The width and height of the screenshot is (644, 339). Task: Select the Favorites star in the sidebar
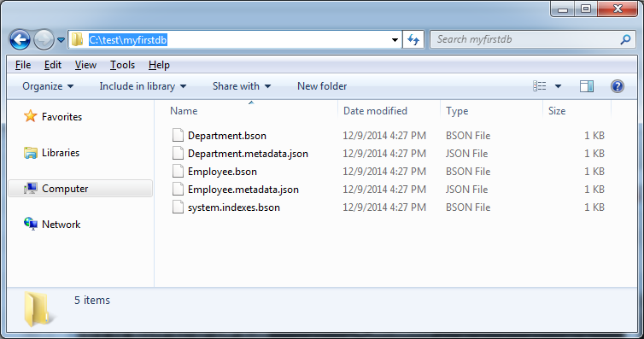click(30, 116)
